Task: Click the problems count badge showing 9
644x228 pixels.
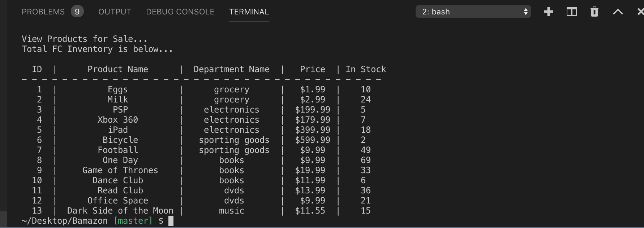Action: (x=77, y=12)
